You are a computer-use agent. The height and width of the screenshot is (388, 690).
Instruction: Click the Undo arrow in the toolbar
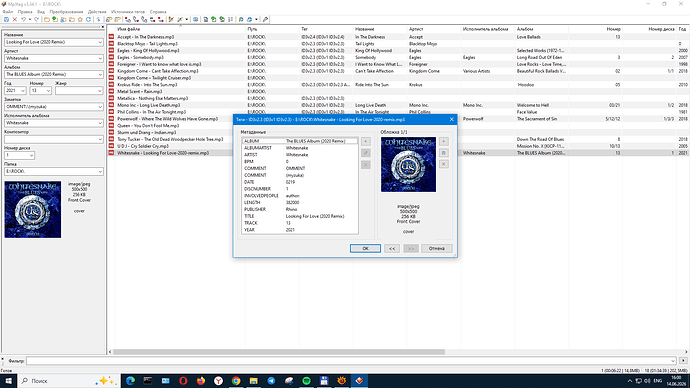click(x=23, y=19)
